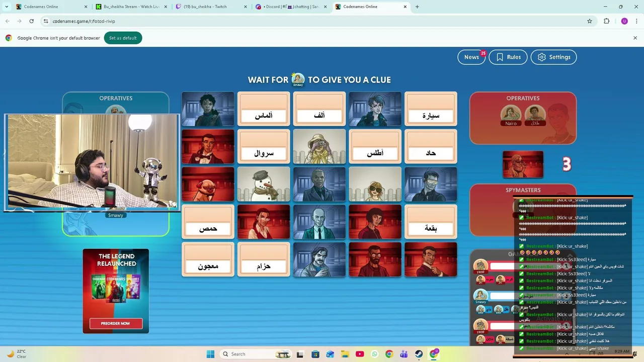This screenshot has width=644, height=362.
Task: Go forward in browser history
Action: point(19,21)
